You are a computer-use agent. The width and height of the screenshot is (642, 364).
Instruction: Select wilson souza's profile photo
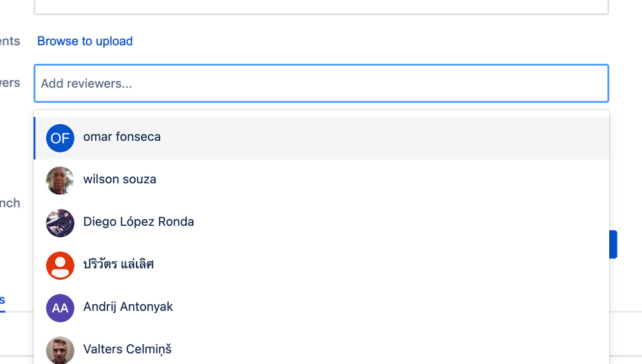pyautogui.click(x=60, y=181)
